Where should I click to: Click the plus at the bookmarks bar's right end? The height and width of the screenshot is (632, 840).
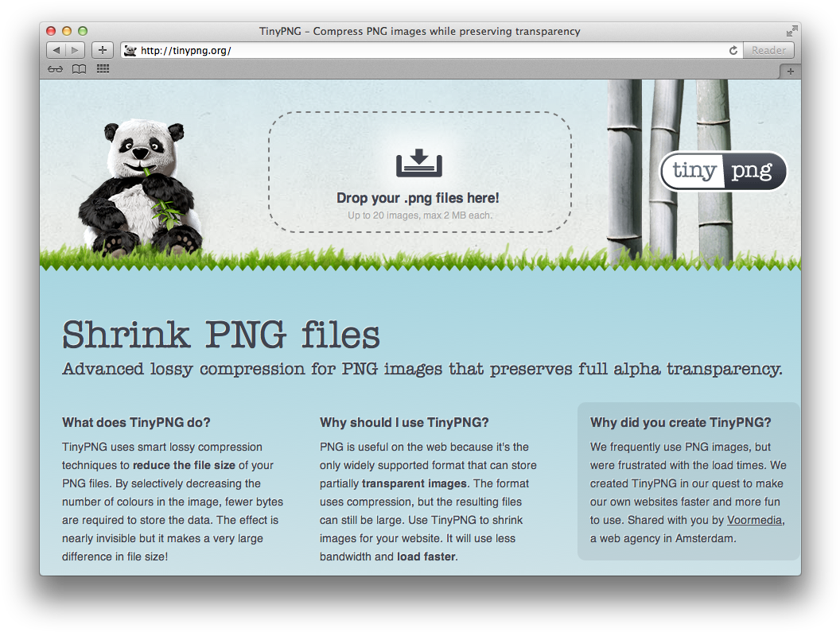click(790, 71)
